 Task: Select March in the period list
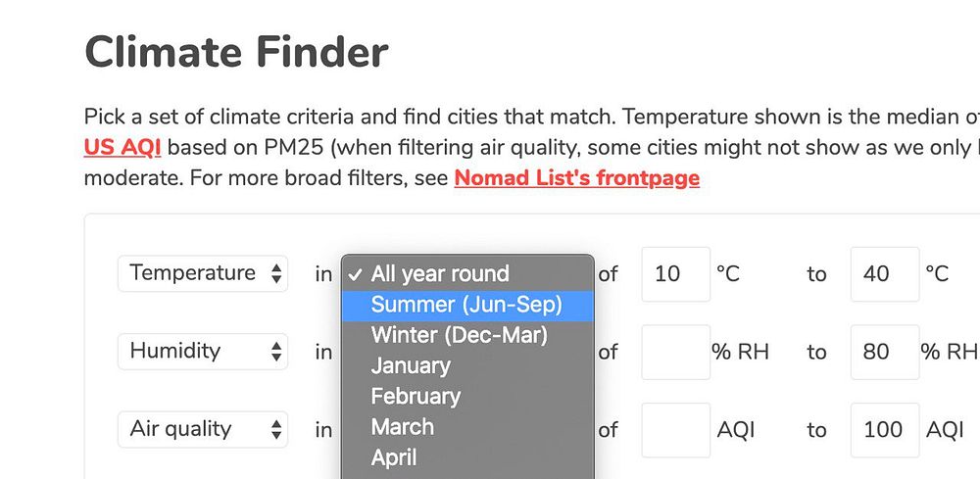click(x=402, y=427)
